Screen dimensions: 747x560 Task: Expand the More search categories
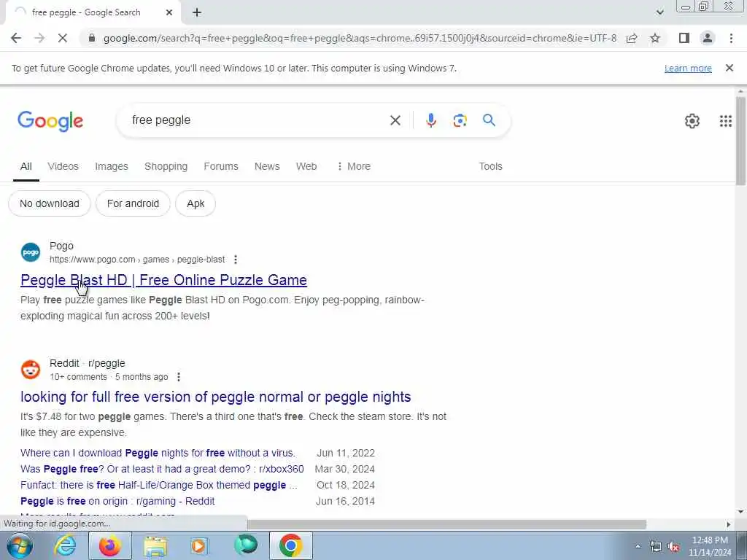[354, 166]
